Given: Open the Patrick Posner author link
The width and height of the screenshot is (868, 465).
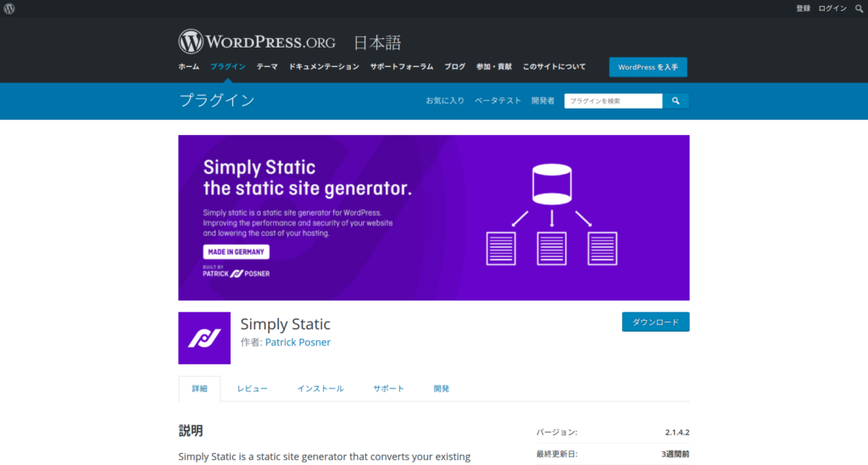Looking at the screenshot, I should (x=298, y=343).
